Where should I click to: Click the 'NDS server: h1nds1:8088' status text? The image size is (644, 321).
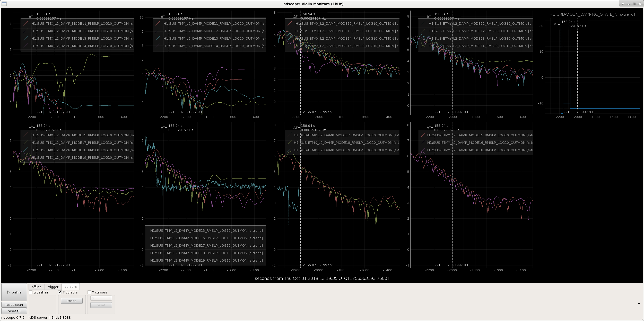(50, 317)
